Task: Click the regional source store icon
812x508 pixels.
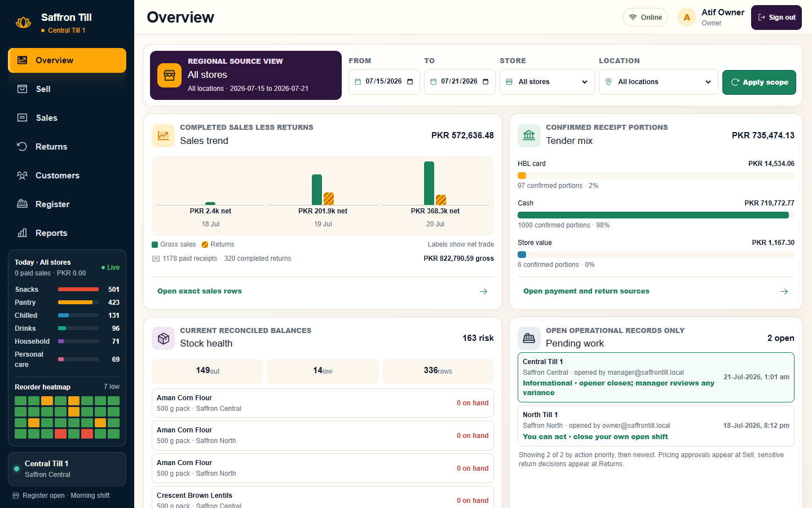Action: point(169,75)
